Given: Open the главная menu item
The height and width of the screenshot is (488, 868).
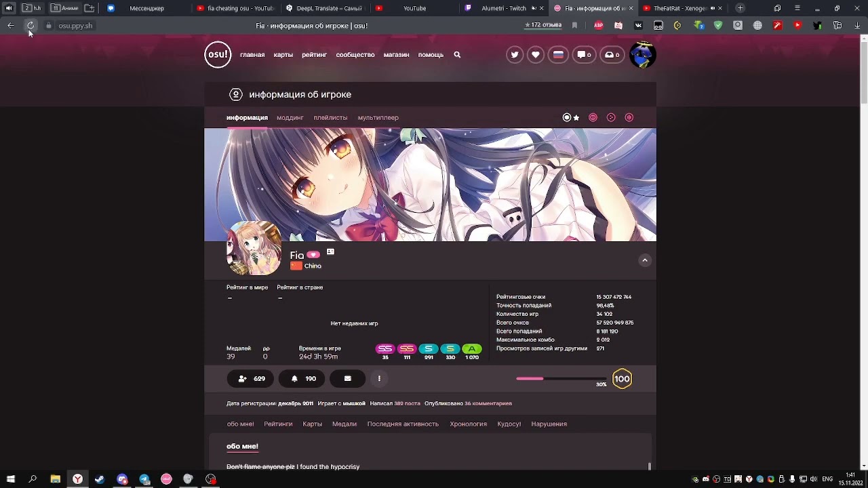Looking at the screenshot, I should [252, 55].
